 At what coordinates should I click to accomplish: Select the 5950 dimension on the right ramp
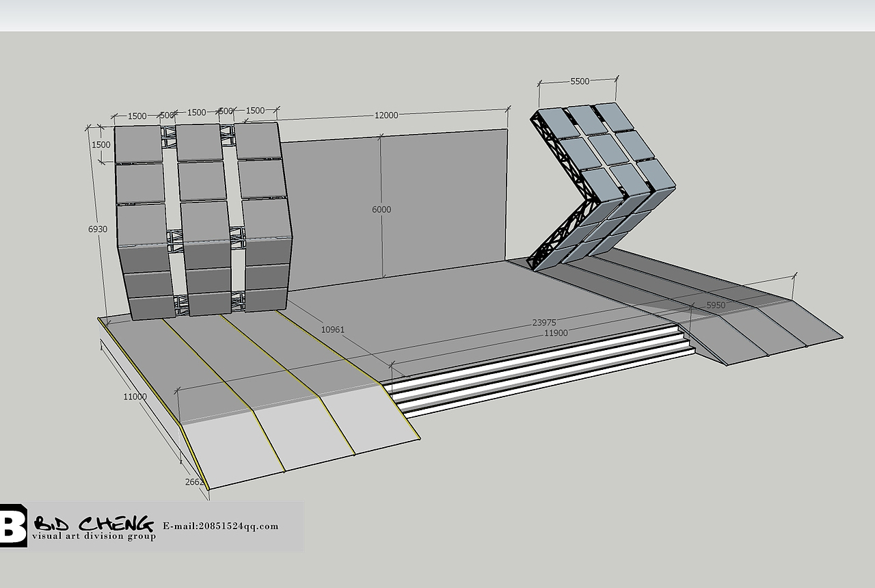click(716, 306)
